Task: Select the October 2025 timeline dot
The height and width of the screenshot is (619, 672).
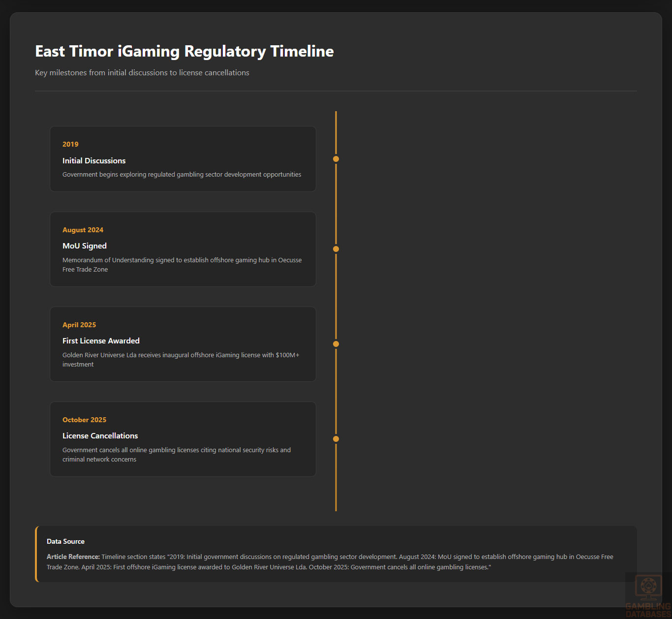Action: click(336, 439)
